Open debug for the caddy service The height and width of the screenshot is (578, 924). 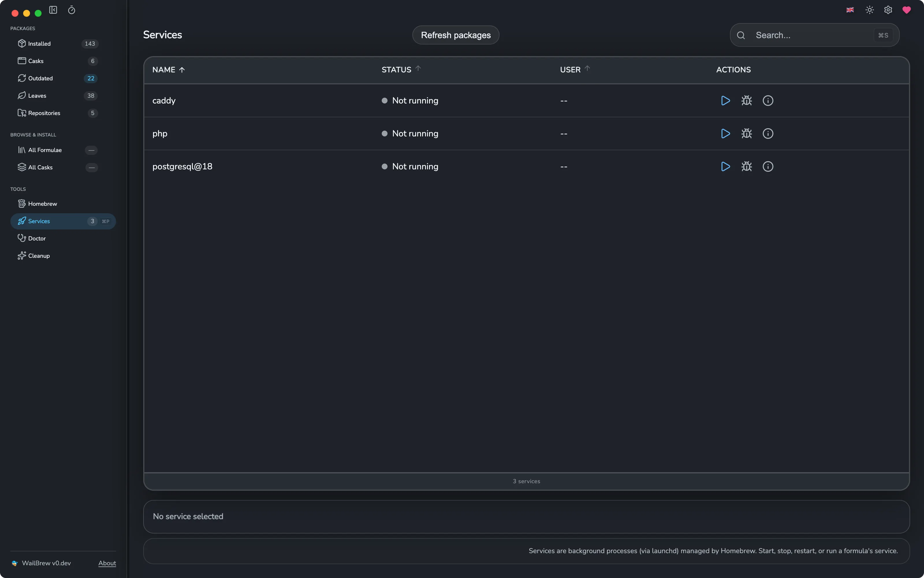(746, 101)
